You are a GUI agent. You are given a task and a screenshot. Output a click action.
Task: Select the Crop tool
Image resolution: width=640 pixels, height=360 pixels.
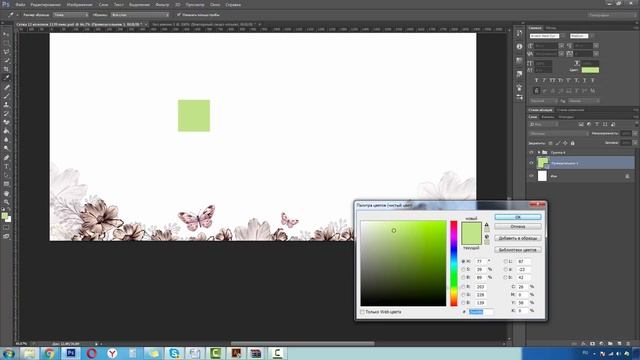coord(6,69)
